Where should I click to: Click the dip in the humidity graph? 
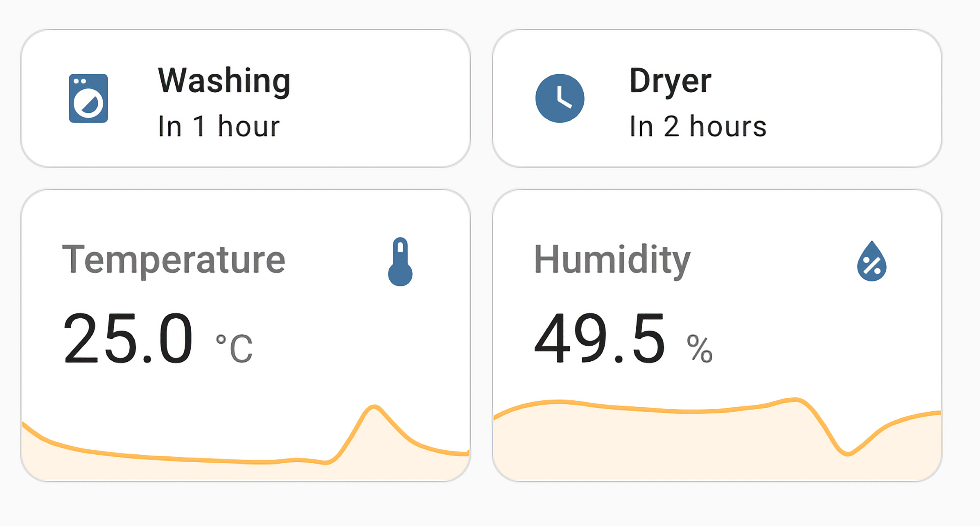(847, 453)
